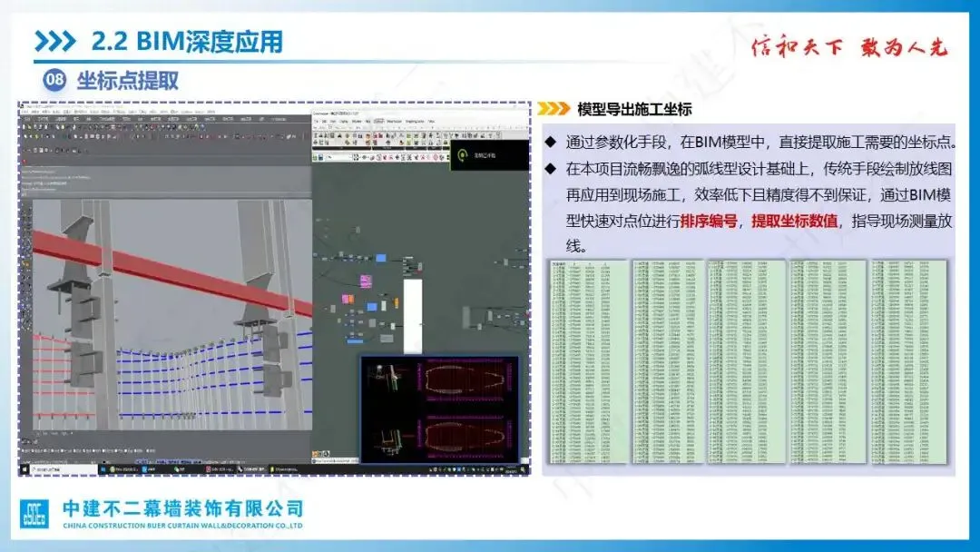The height and width of the screenshot is (552, 980).
Task: Click the fifth coordinate table thumbnail
Action: tap(909, 362)
